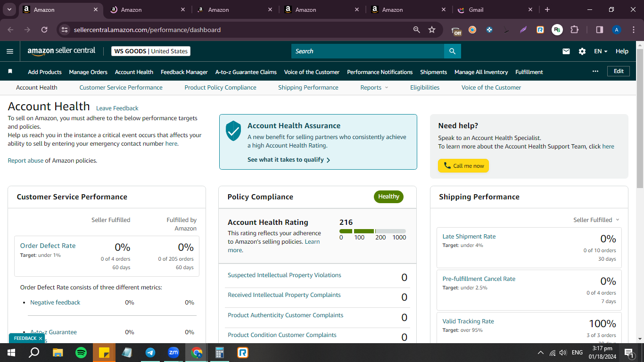The image size is (644, 362).
Task: Open the Seller Fulfilled dropdown in Shipping Performance
Action: pos(596,220)
